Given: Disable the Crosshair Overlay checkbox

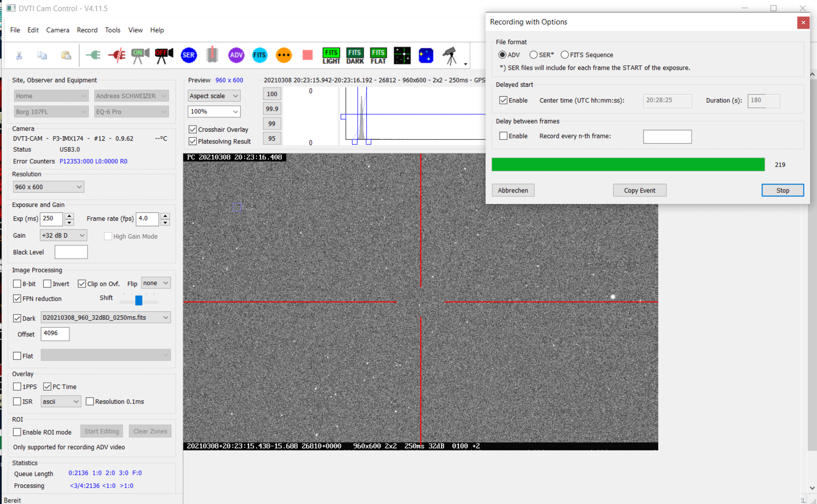Looking at the screenshot, I should coord(193,129).
